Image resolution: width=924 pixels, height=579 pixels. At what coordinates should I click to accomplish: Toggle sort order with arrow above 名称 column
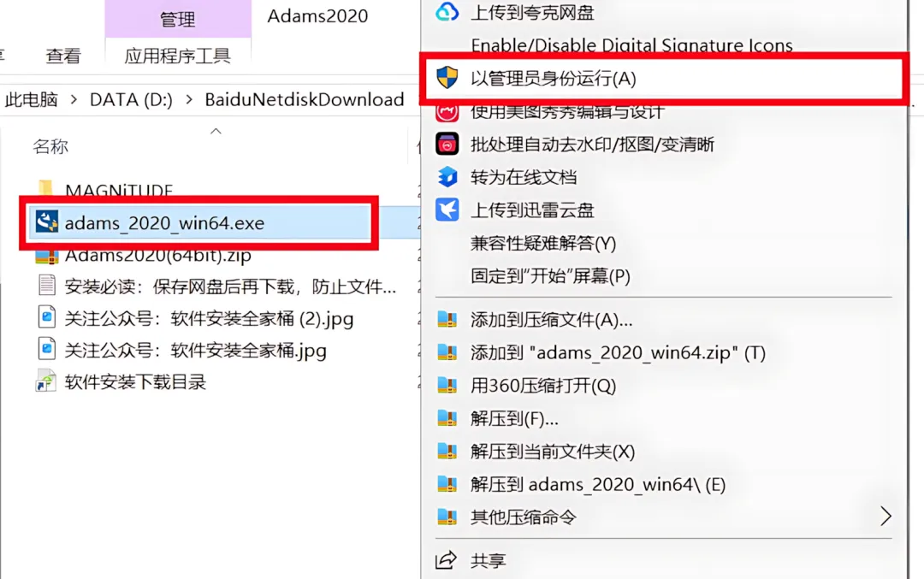(216, 132)
